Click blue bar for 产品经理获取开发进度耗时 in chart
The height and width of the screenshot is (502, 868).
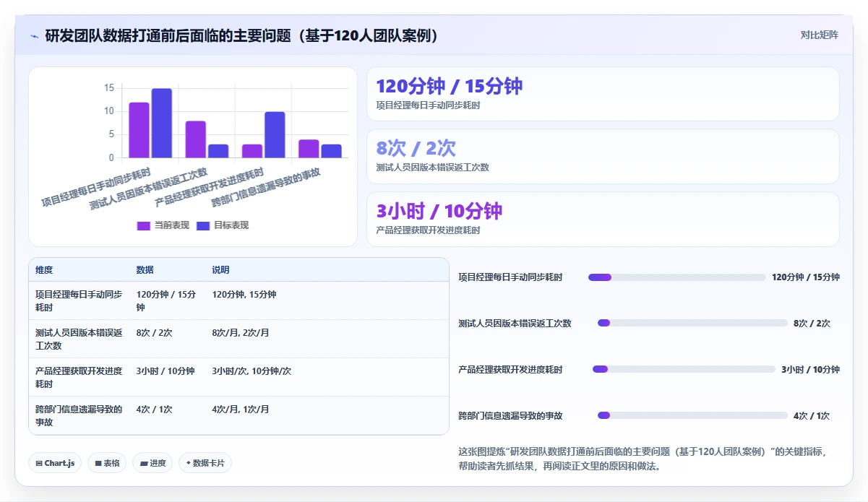275,134
